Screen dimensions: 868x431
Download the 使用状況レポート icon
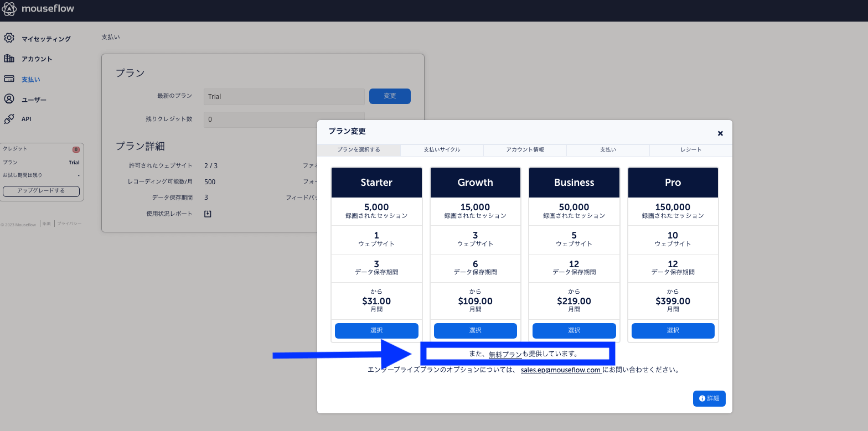point(208,214)
